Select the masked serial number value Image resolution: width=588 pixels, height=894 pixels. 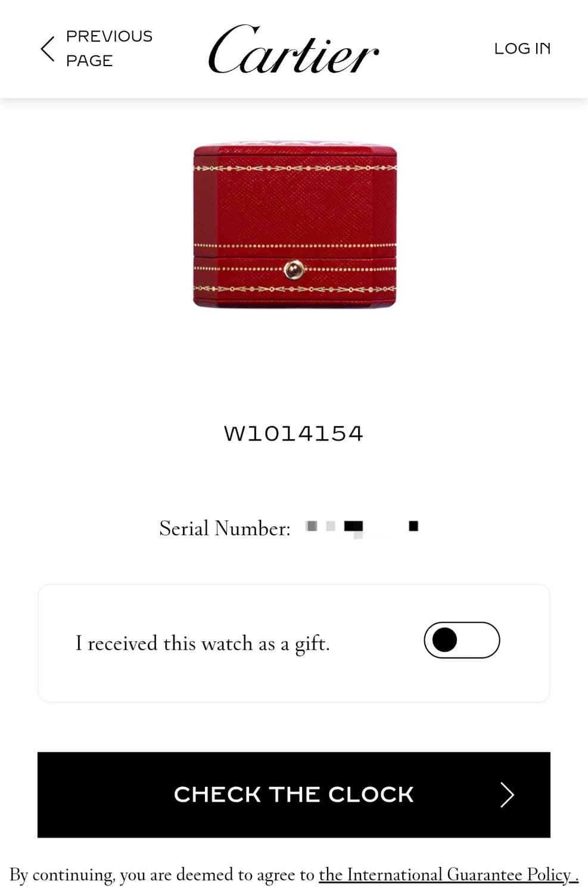pos(362,527)
